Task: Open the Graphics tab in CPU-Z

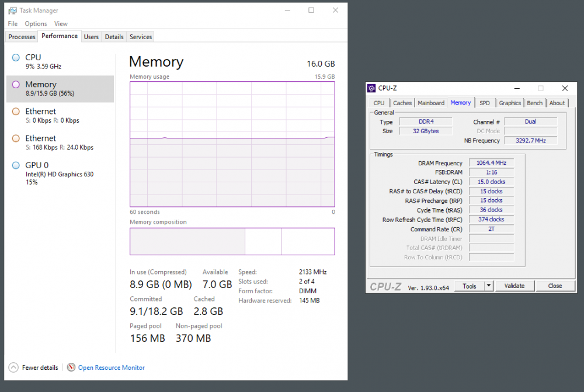Action: click(x=510, y=103)
